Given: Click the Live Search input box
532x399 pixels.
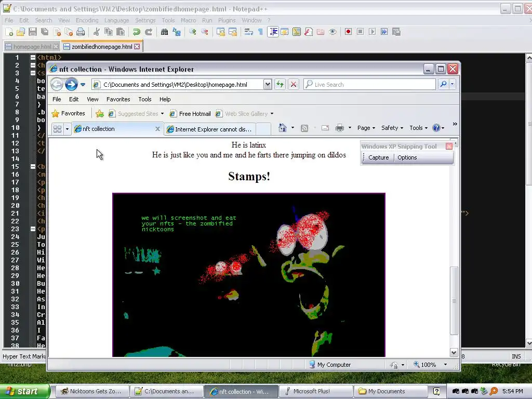Looking at the screenshot, I should pos(369,85).
